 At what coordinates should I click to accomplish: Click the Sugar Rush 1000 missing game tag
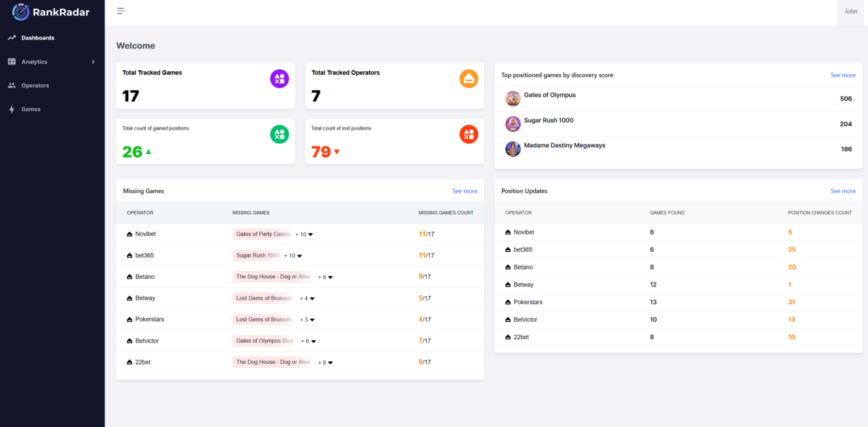click(258, 256)
